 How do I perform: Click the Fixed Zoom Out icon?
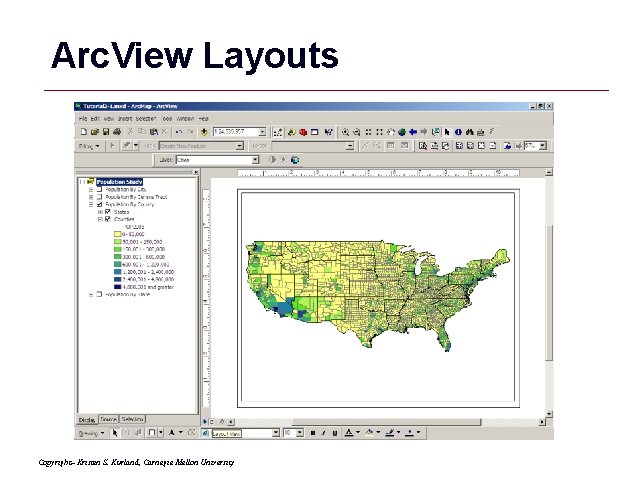click(x=379, y=132)
